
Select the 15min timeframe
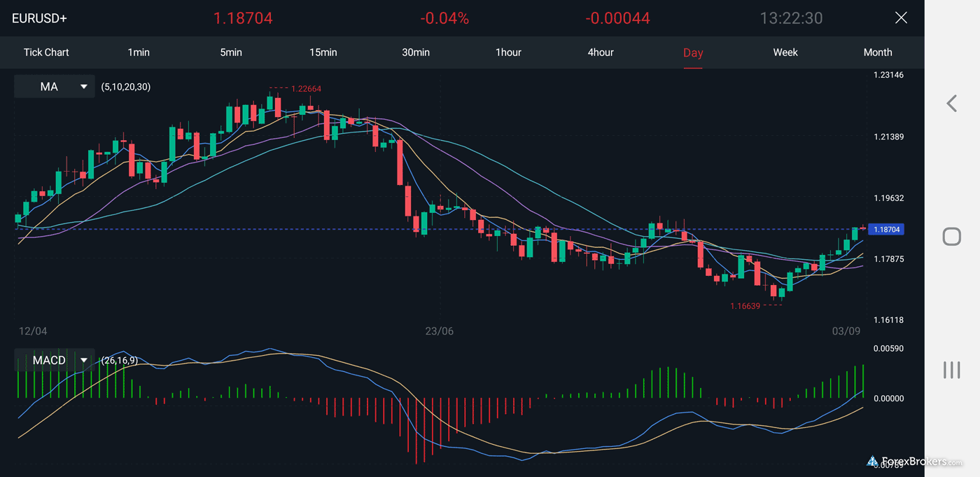click(323, 53)
